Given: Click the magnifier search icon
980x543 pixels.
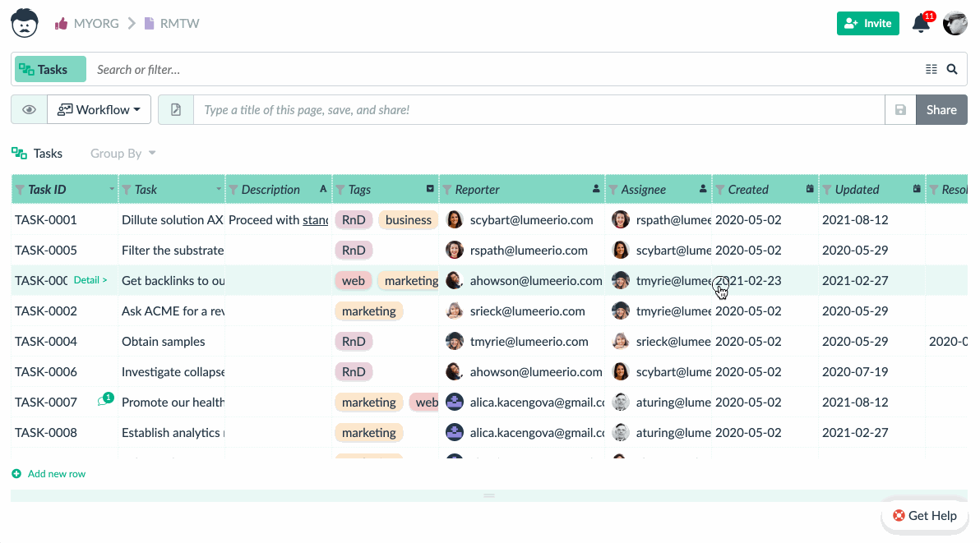Looking at the screenshot, I should point(952,69).
